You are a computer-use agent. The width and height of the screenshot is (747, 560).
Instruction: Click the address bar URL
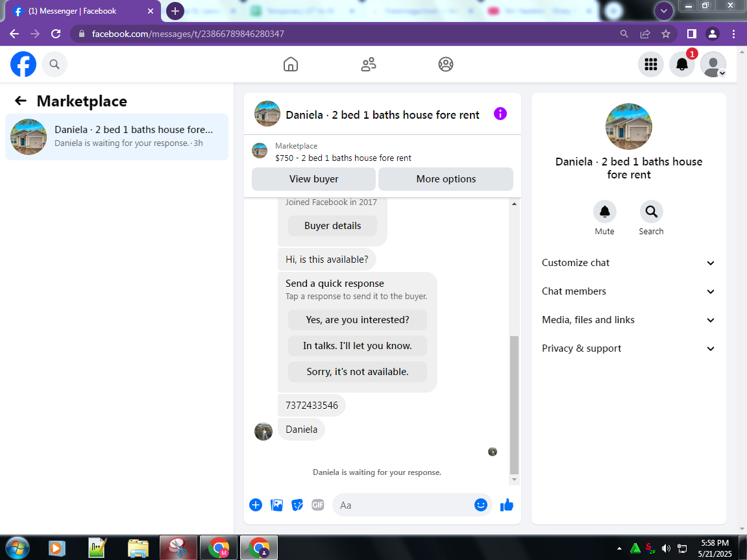coord(188,34)
